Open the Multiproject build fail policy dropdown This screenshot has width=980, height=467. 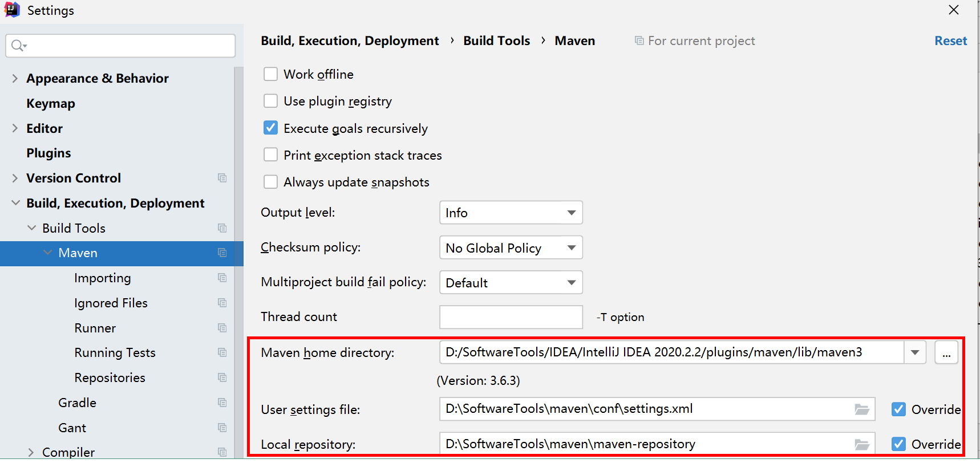[x=511, y=282]
